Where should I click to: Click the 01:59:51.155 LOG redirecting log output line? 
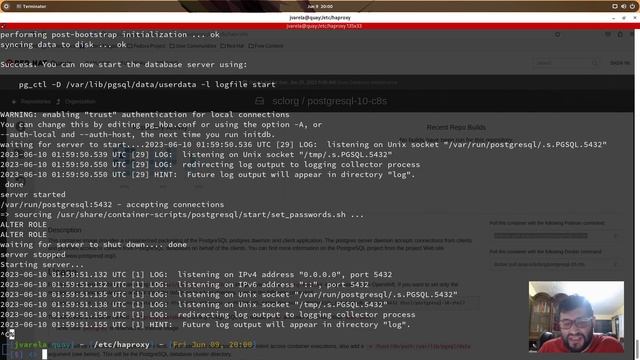[x=208, y=315]
